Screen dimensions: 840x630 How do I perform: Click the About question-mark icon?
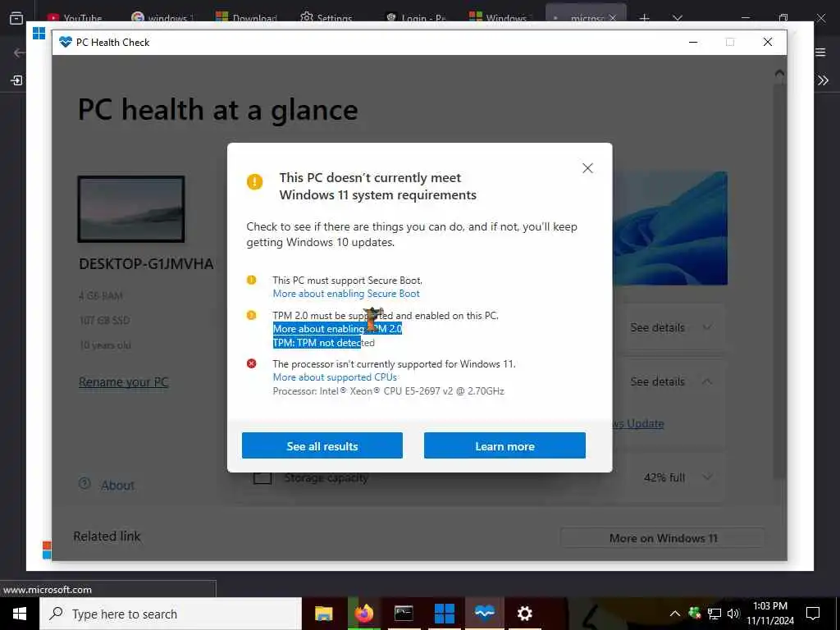[84, 483]
